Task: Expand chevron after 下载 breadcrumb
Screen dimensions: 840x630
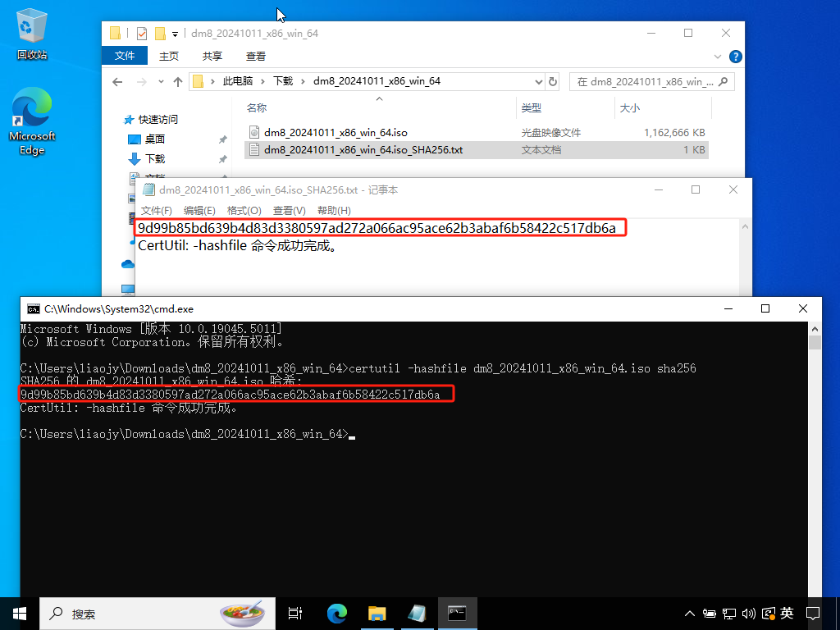Action: [304, 81]
